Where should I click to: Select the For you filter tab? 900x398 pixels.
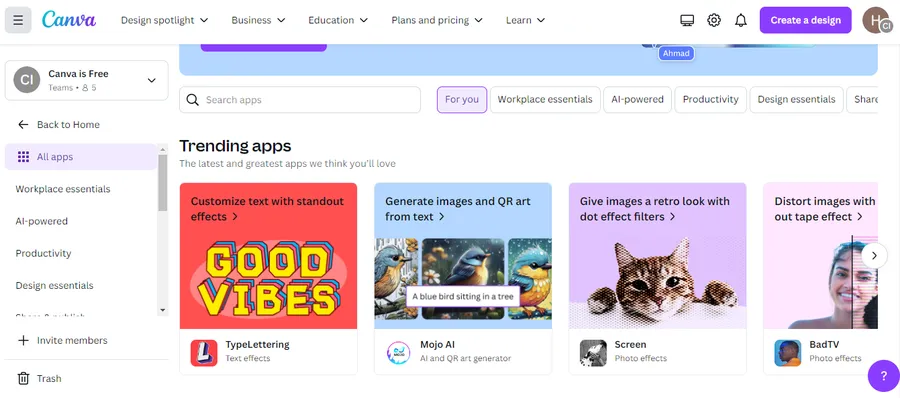pyautogui.click(x=461, y=99)
